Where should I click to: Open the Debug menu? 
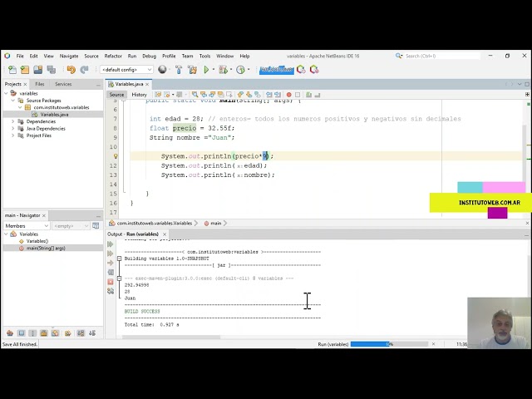(x=149, y=56)
